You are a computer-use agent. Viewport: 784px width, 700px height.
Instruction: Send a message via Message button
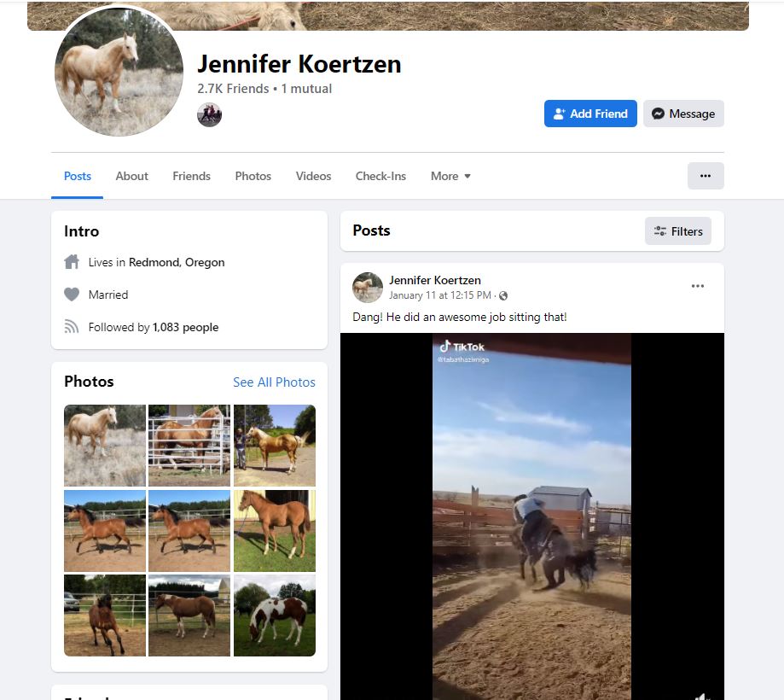coord(683,114)
